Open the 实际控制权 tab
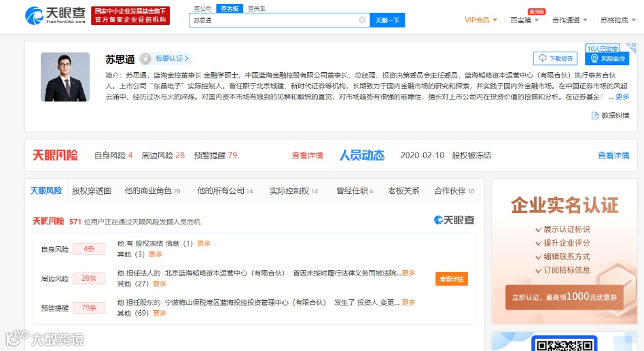Image resolution: width=644 pixels, height=351 pixels. [x=294, y=191]
